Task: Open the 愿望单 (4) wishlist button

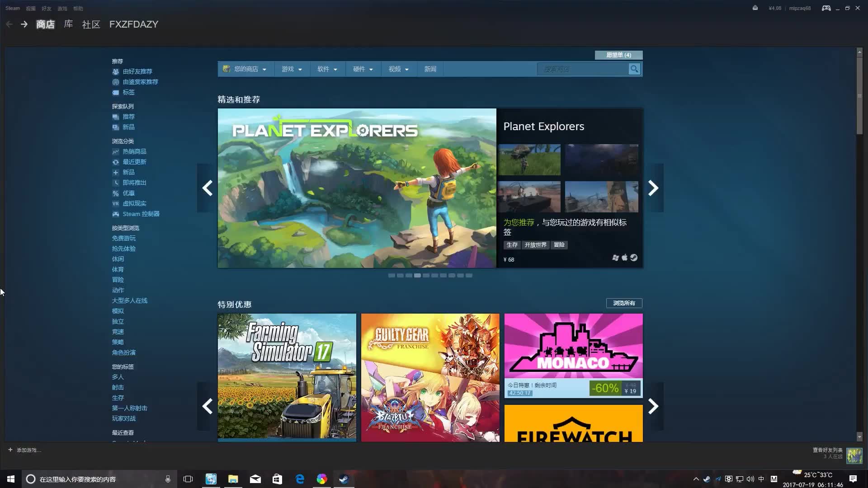Action: coord(618,55)
